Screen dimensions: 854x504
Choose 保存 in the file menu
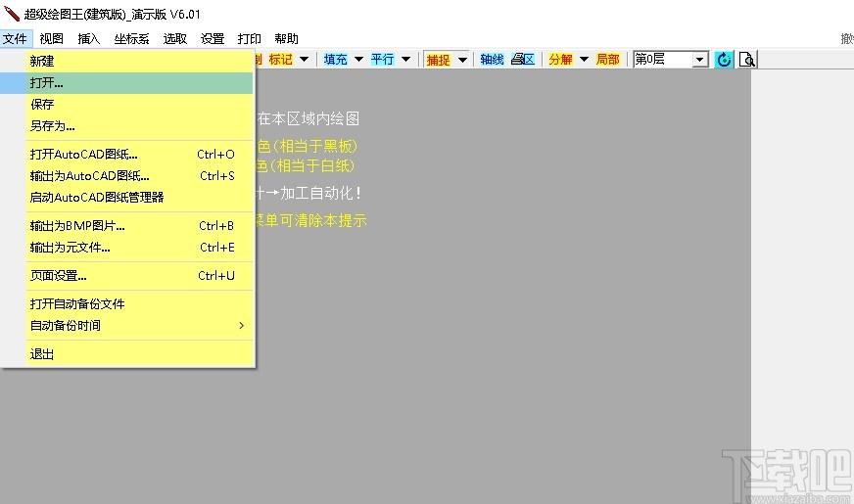127,105
